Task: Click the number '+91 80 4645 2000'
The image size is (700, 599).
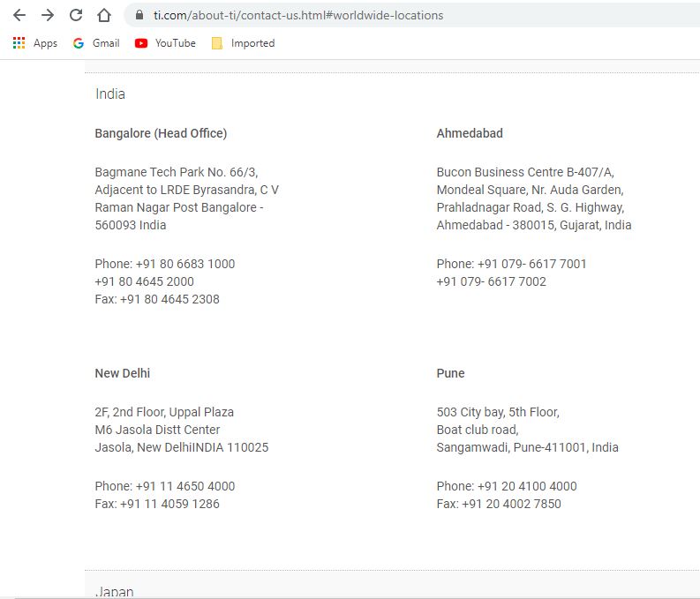Action: coord(144,282)
